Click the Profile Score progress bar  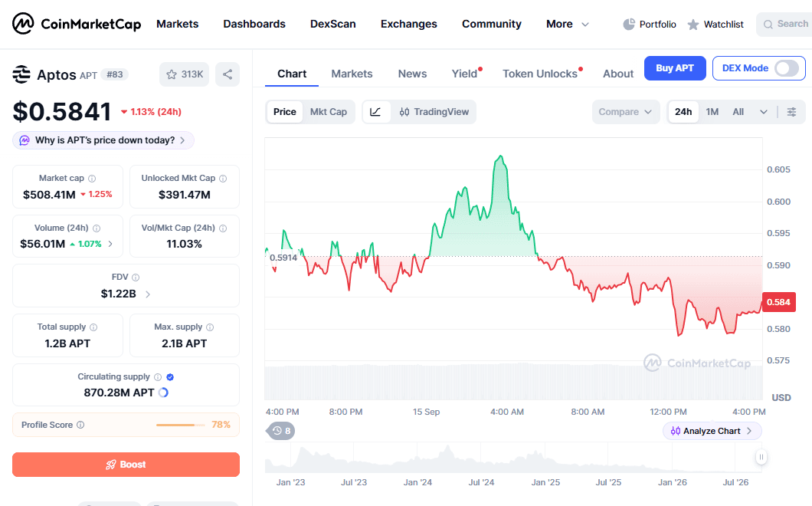point(180,425)
